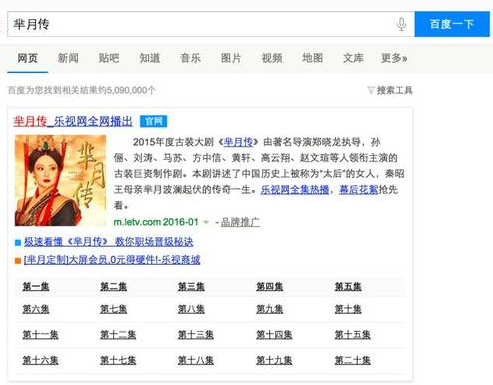Click the funnel icon beside 搜索工具
The image size is (493, 385).
pyautogui.click(x=371, y=90)
